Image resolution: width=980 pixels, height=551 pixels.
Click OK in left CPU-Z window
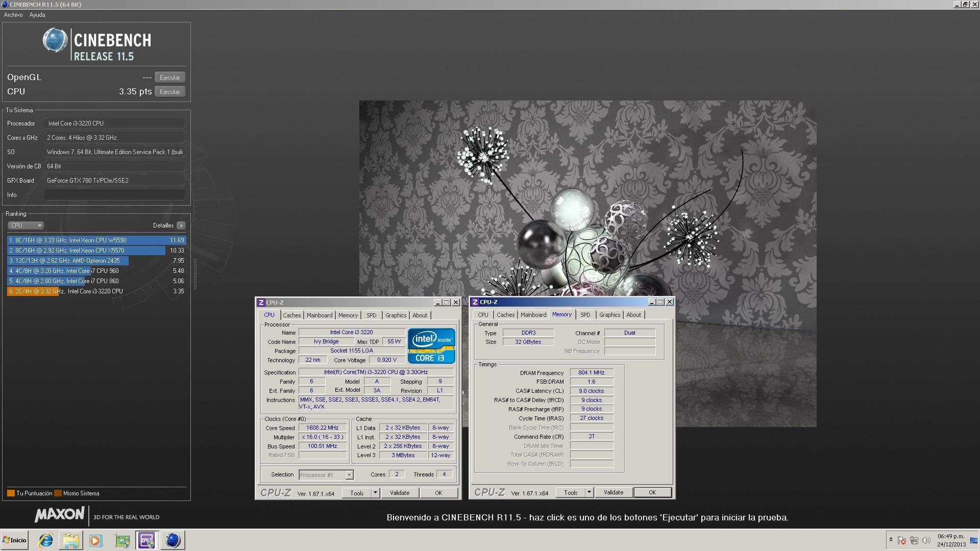click(x=438, y=493)
